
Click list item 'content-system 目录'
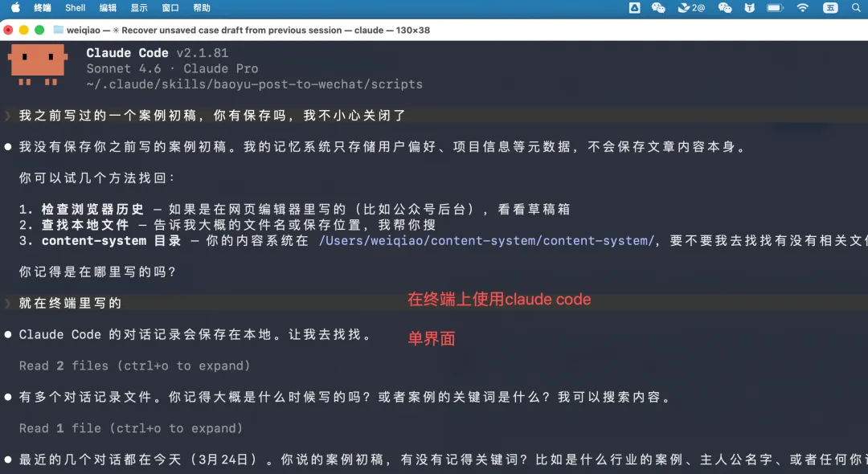point(111,240)
